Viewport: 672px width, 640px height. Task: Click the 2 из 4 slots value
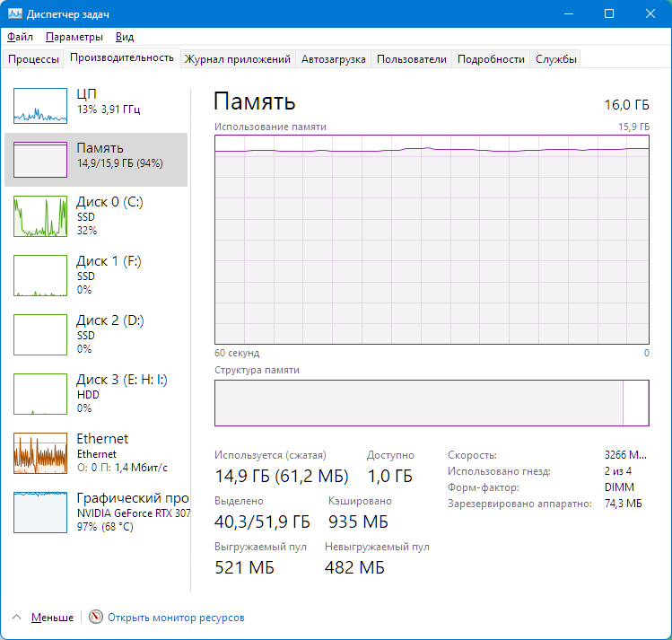point(617,471)
